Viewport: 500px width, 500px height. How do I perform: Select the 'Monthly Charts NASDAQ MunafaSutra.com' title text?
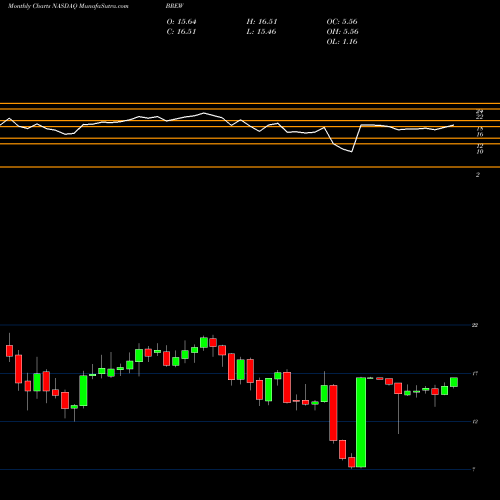pos(68,6)
